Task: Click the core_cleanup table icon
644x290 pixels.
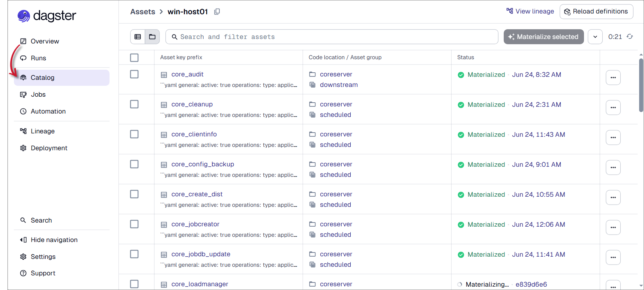Action: pos(164,105)
